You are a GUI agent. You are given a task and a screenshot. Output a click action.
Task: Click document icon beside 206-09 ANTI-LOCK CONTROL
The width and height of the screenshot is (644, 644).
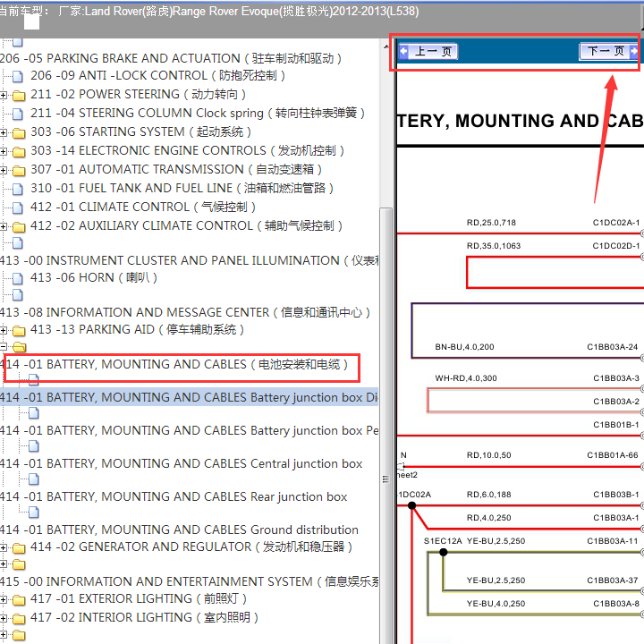[18, 76]
